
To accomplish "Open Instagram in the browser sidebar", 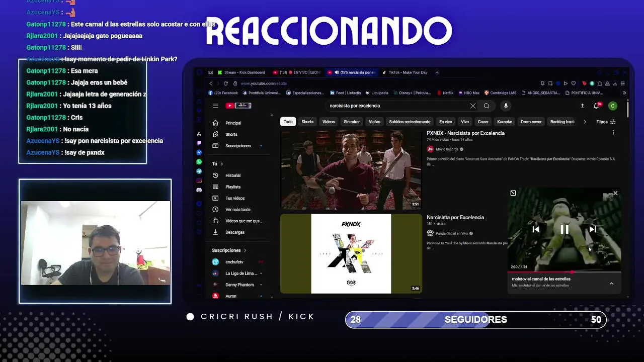I will click(199, 180).
